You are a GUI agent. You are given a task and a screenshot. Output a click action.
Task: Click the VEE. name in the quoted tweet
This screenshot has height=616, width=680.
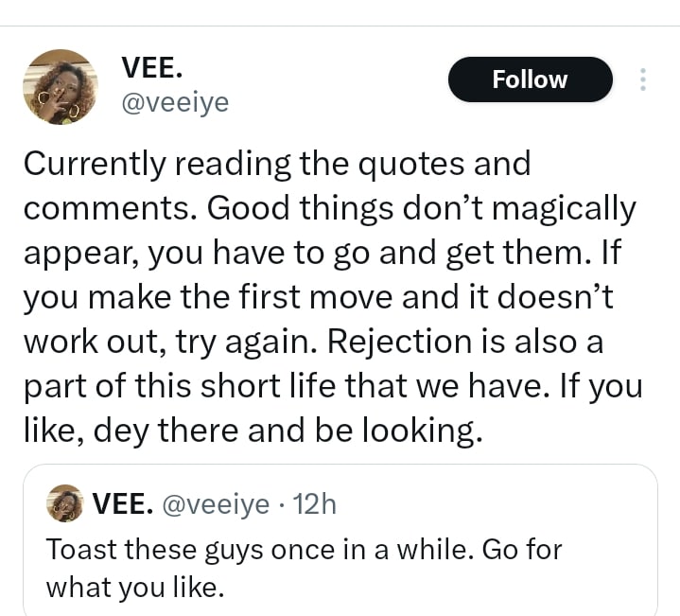(124, 503)
